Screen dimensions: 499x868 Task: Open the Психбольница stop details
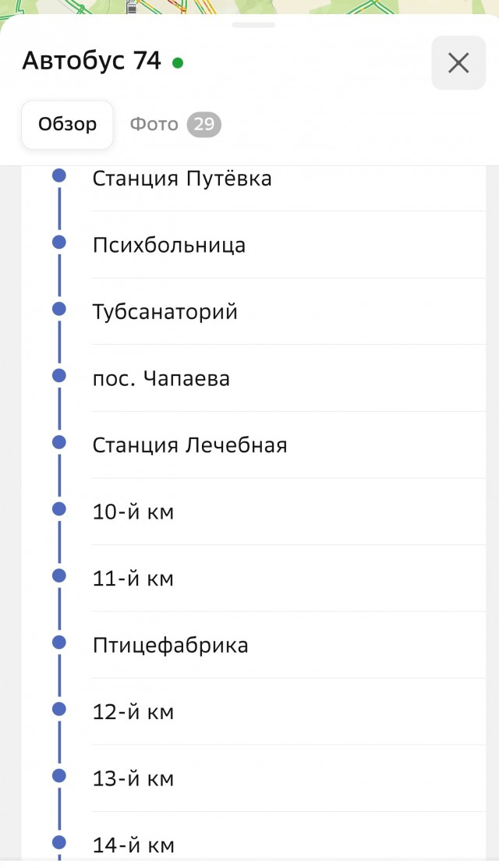[168, 244]
